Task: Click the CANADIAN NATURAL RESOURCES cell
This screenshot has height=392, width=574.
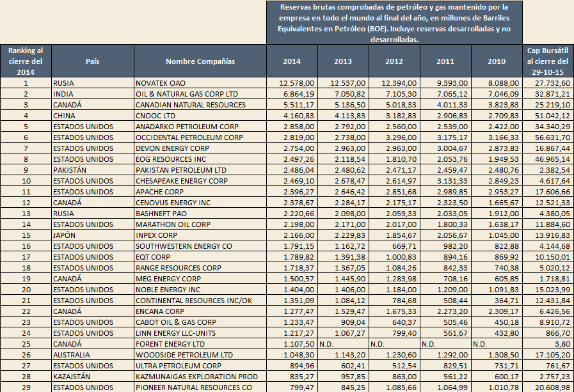Action: pos(200,105)
